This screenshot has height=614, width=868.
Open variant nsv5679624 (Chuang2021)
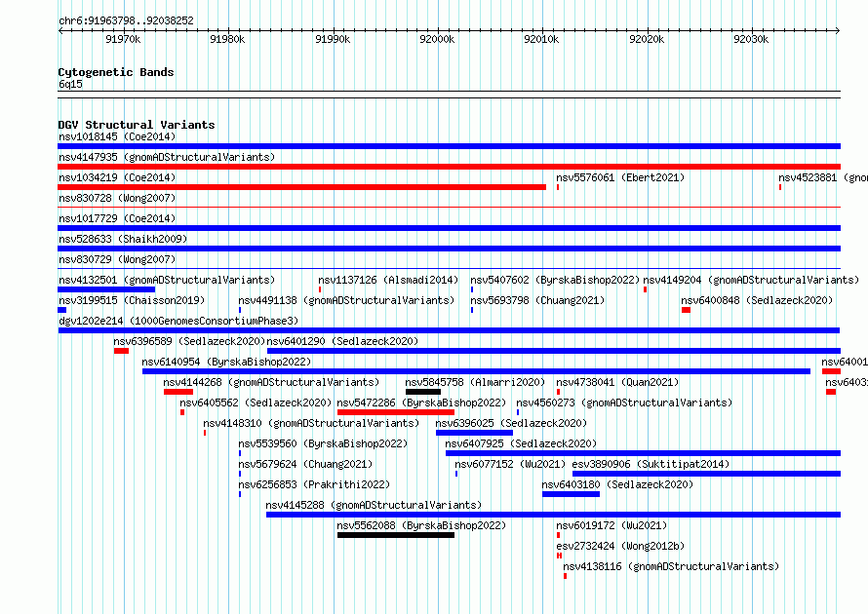coord(305,464)
